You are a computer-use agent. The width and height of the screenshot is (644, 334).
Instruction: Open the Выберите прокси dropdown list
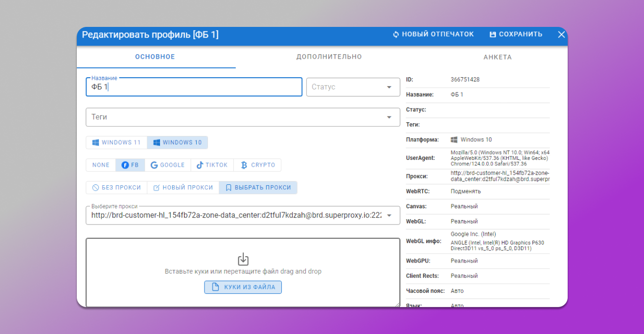pos(389,216)
